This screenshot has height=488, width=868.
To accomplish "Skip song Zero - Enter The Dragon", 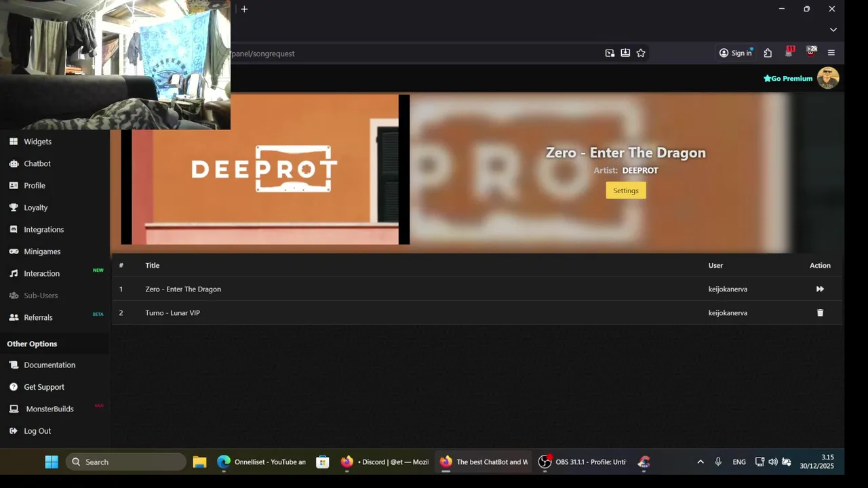I will (x=820, y=289).
